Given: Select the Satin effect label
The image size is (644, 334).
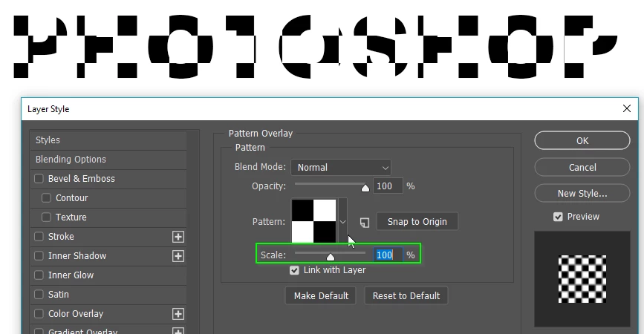Looking at the screenshot, I should click(x=59, y=294).
